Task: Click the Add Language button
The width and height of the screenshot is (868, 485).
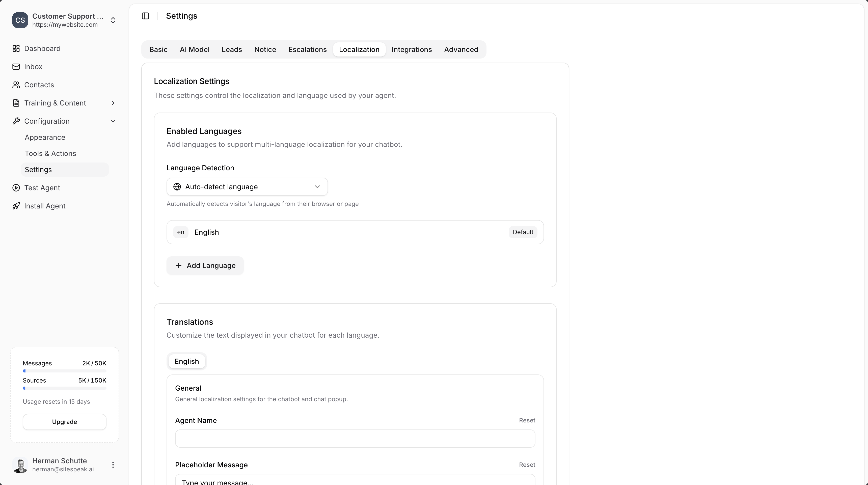Action: 205,265
